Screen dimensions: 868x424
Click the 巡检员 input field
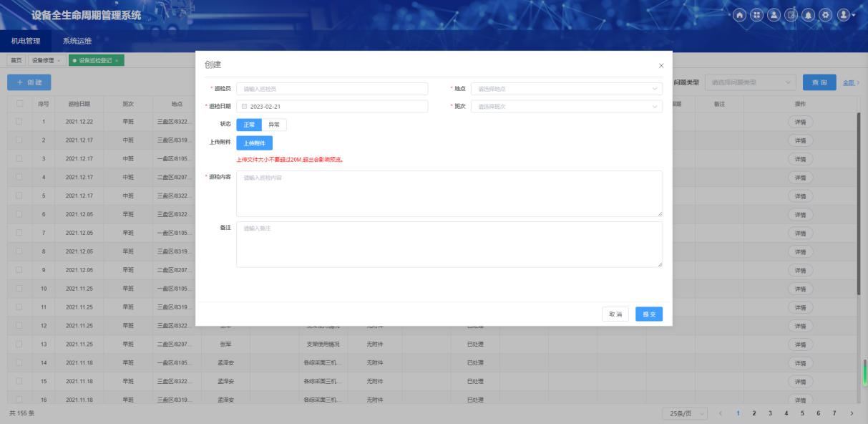332,89
